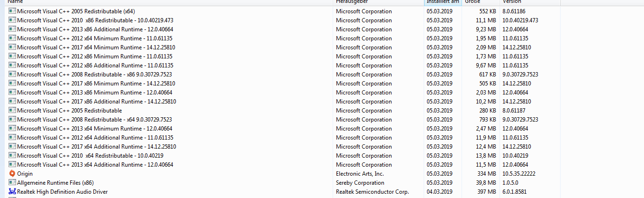Screen dimensions: 644x198
Task: Click version cell "8.0.61186"
Action: tap(514, 11)
